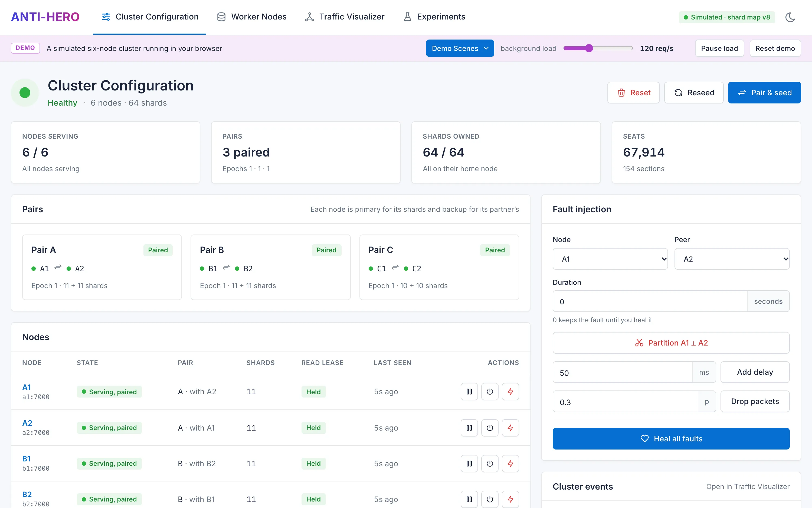Viewport: 812px width, 508px height.
Task: Switch to Cluster Configuration tab
Action: tap(150, 17)
